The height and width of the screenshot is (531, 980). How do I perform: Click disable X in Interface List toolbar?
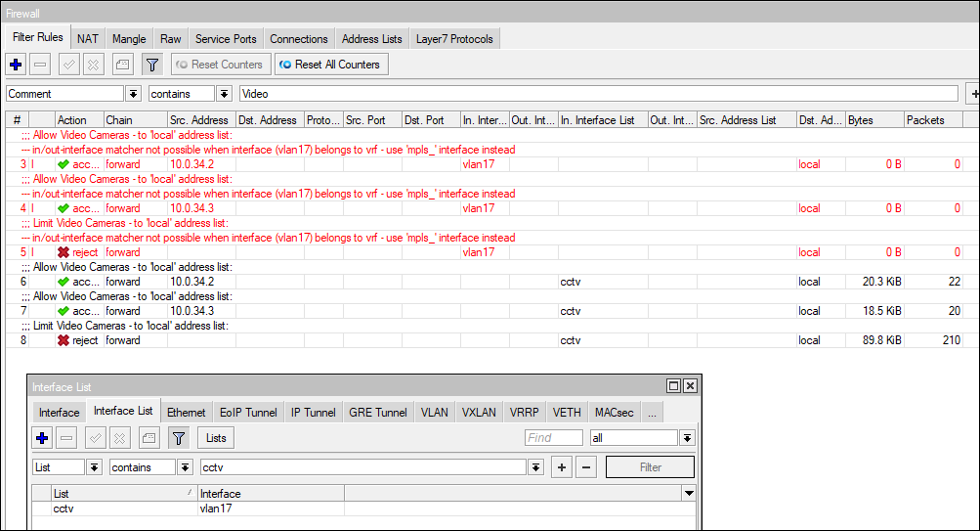click(119, 438)
